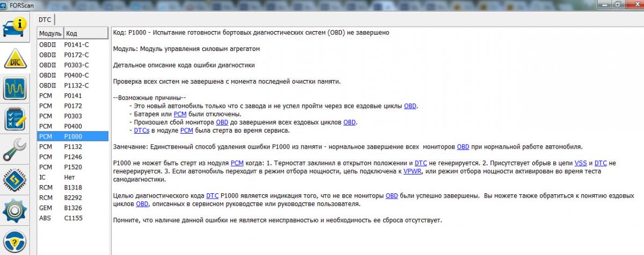The height and width of the screenshot is (255, 644).
Task: Open DTC link before 'P1000 является индикация'
Action: (213, 195)
